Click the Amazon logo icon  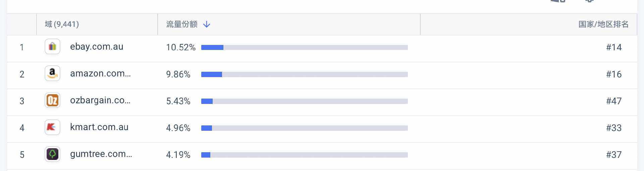(x=52, y=73)
